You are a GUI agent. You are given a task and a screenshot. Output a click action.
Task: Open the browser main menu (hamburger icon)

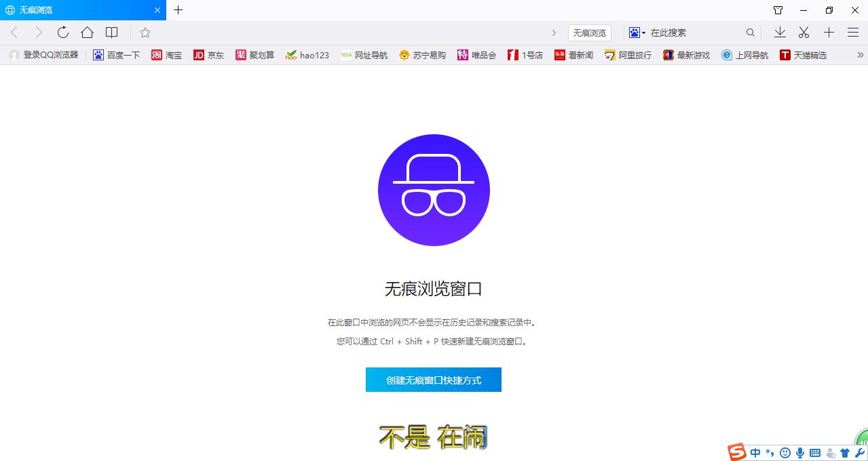click(852, 32)
